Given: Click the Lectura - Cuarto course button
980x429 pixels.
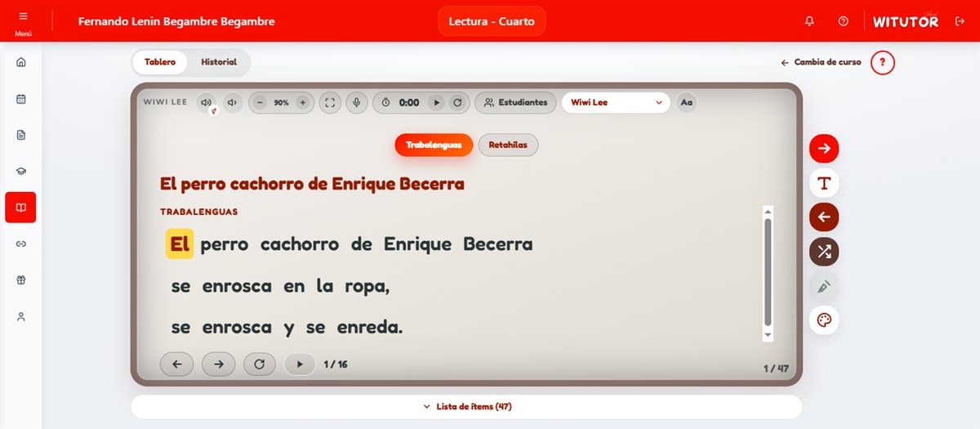Looking at the screenshot, I should coord(492,21).
